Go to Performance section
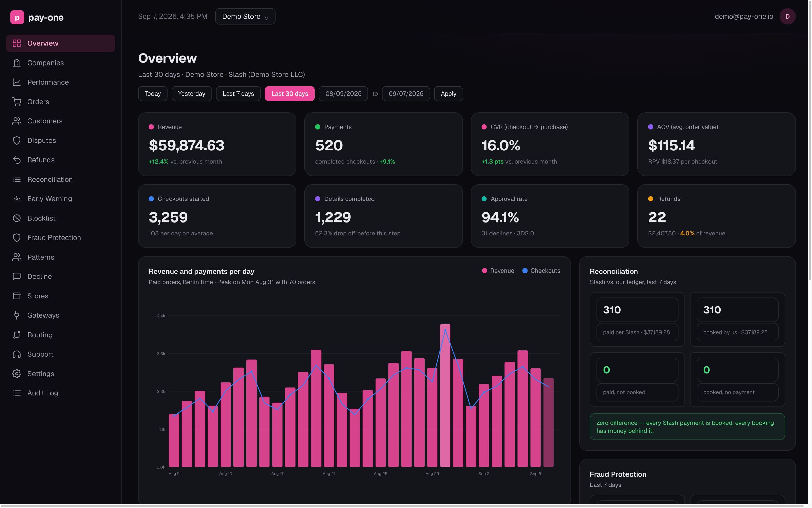Viewport: 812px width, 508px height. [60, 82]
